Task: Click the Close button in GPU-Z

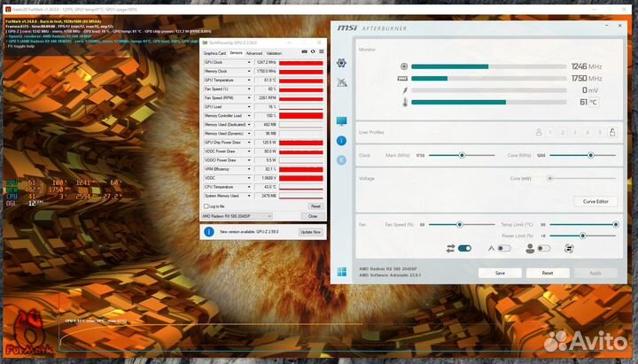Action: tap(313, 216)
